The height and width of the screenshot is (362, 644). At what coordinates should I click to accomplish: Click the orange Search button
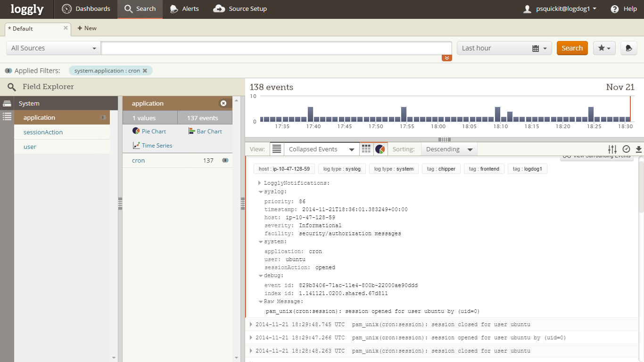(572, 48)
